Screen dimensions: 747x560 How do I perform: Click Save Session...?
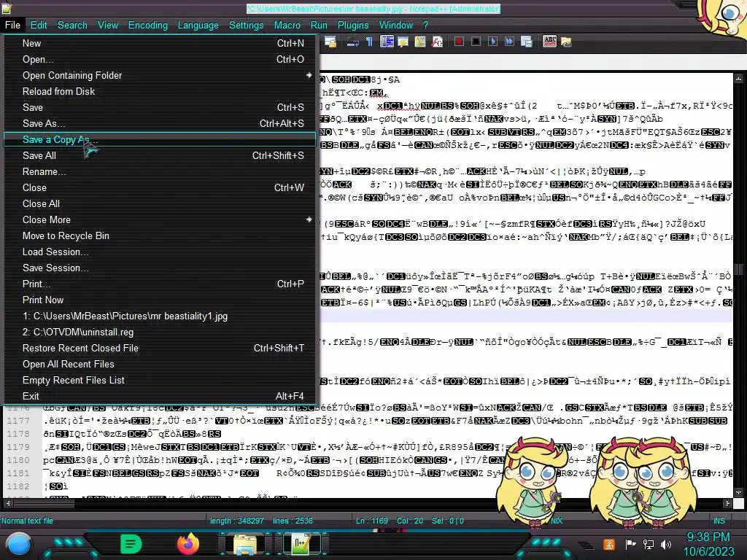(x=160, y=268)
